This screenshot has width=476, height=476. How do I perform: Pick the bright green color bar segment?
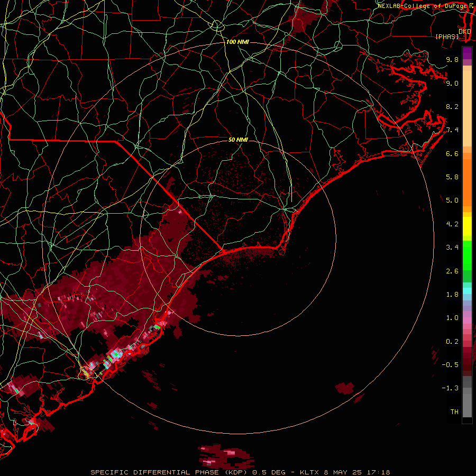(467, 255)
